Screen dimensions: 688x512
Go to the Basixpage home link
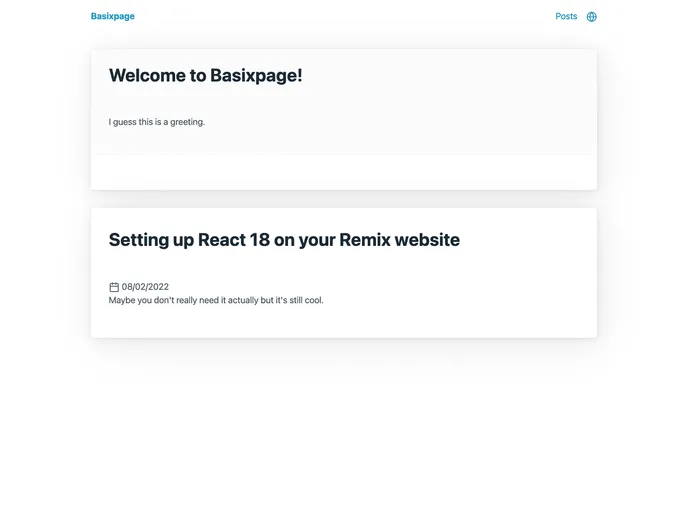[x=112, y=17]
